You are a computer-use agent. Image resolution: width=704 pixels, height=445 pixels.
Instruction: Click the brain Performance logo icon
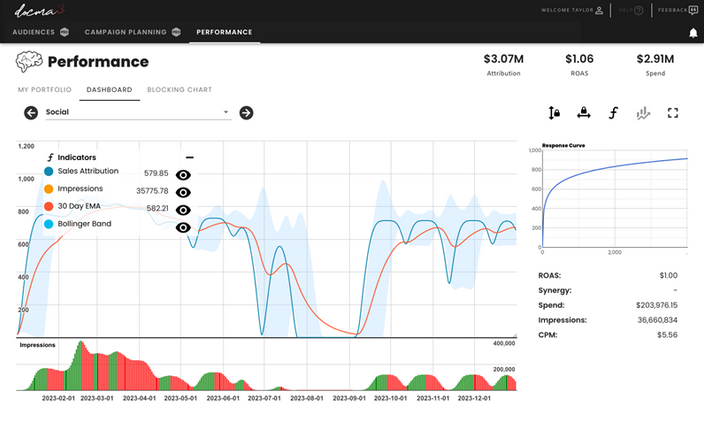click(29, 62)
